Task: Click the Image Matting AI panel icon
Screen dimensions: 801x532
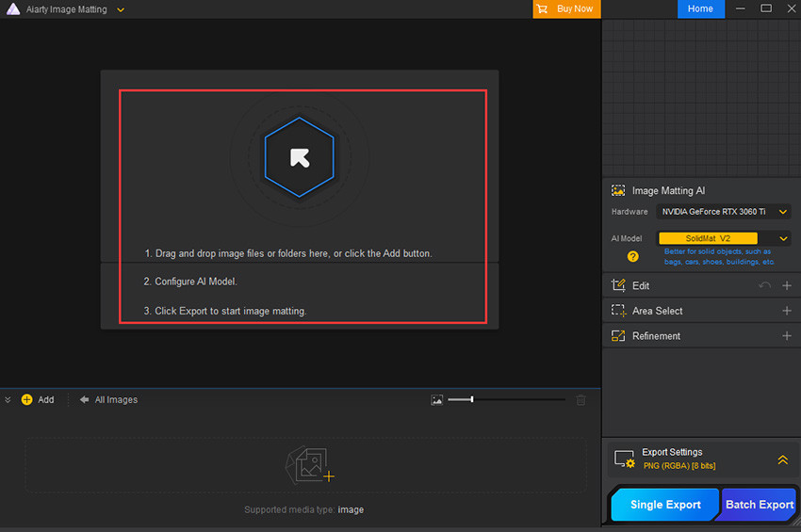Action: tap(618, 190)
